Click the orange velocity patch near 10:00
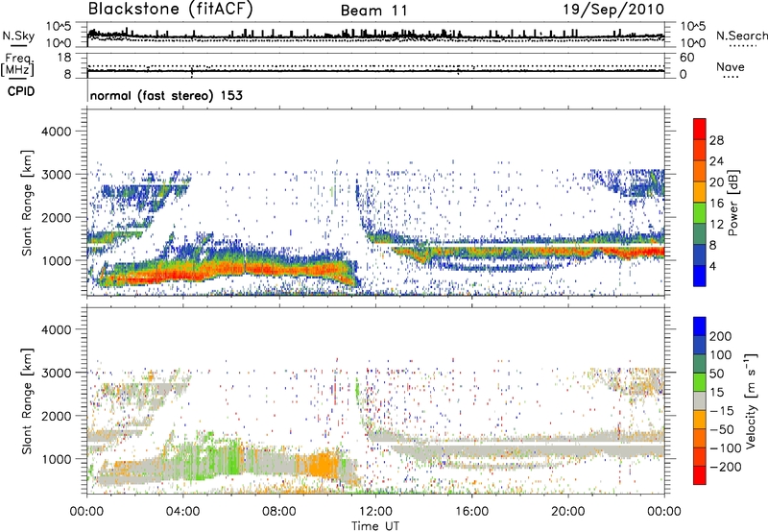Image resolution: width=768 pixels, height=532 pixels. pyautogui.click(x=324, y=464)
